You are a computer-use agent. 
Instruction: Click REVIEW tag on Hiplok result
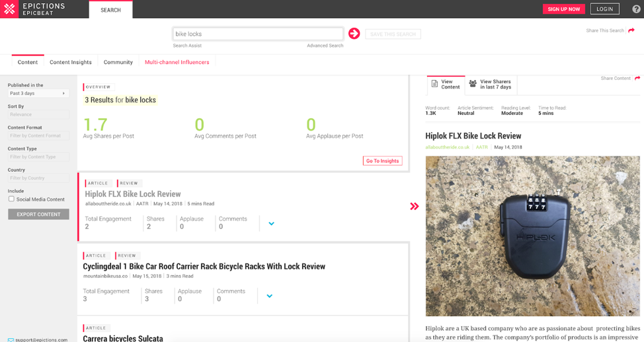[x=128, y=184]
